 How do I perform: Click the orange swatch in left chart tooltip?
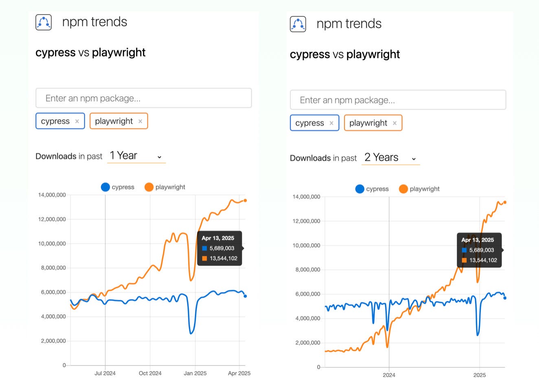204,258
